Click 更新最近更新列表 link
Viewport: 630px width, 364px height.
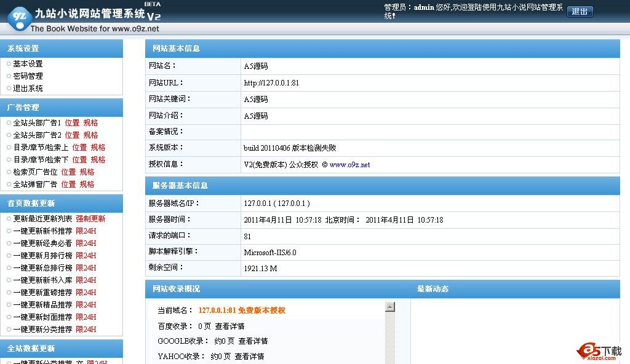[42, 218]
